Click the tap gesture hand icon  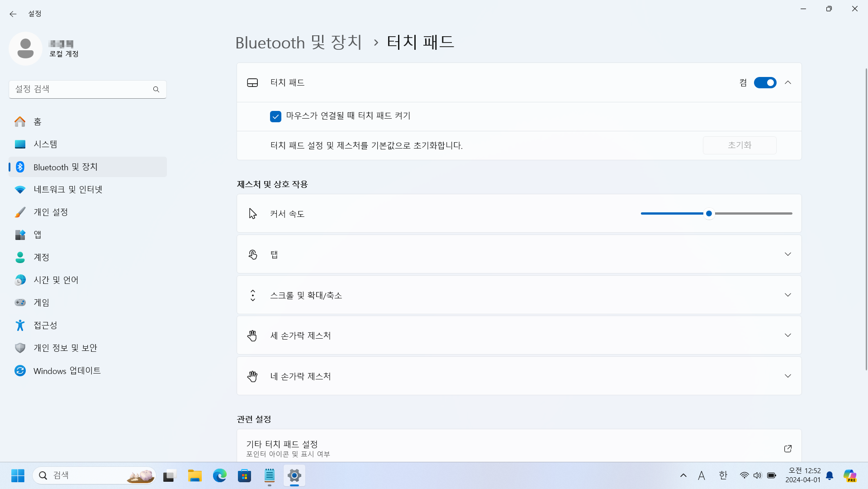pyautogui.click(x=252, y=254)
